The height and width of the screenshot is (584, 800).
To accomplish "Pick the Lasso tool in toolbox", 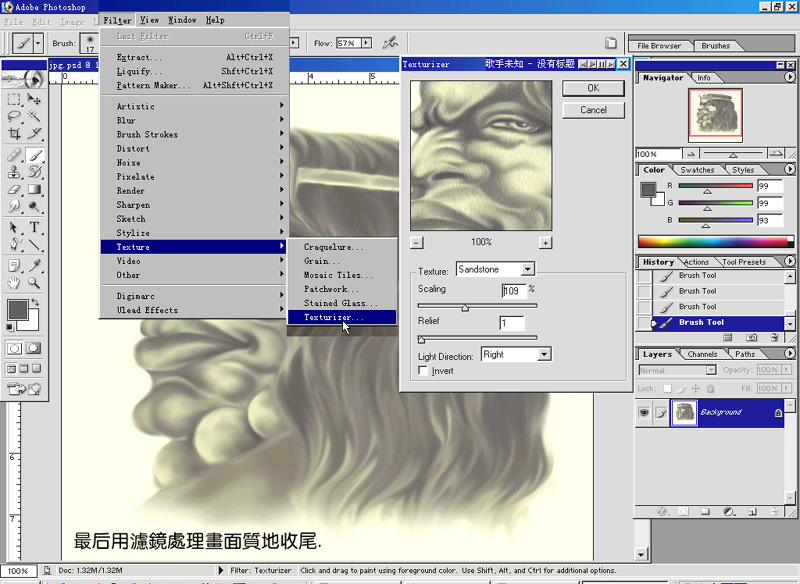I will 14,116.
